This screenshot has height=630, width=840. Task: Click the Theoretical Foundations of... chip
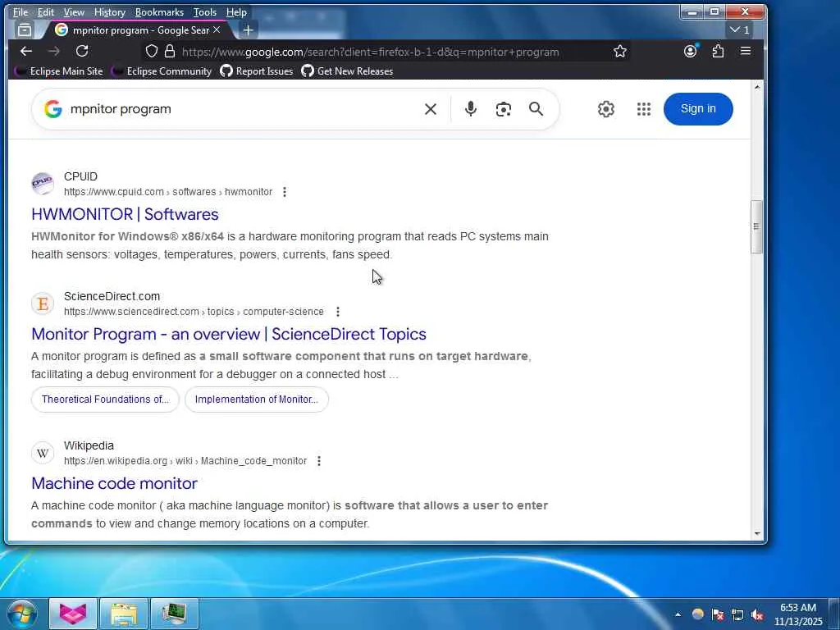[x=105, y=399]
